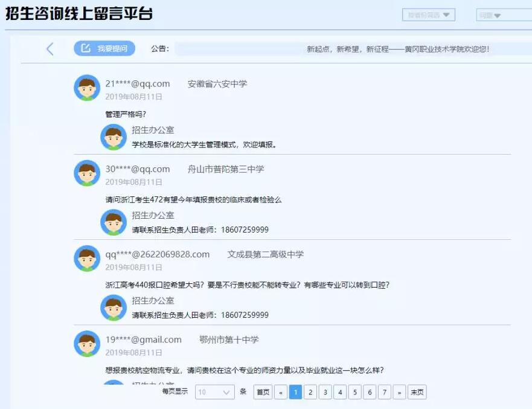The width and height of the screenshot is (532, 409).
Task: Click avatar of user qq****@2622069828.com
Action: click(x=87, y=259)
